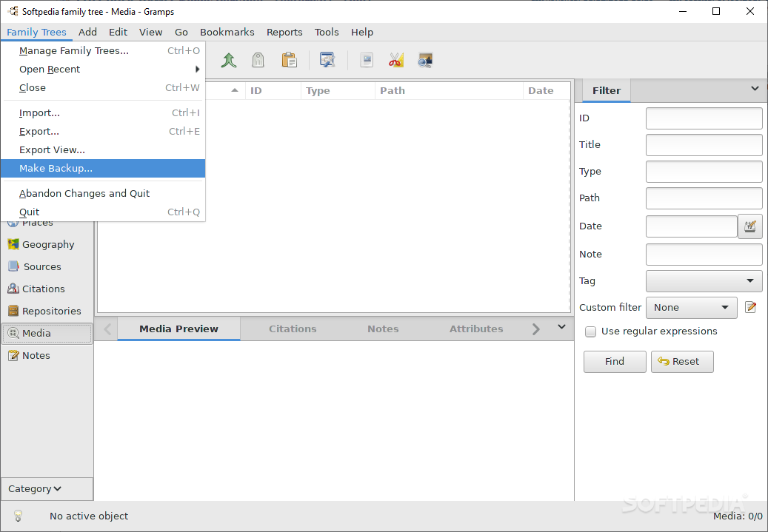
Task: Select the Filter sidebar tab
Action: (607, 90)
